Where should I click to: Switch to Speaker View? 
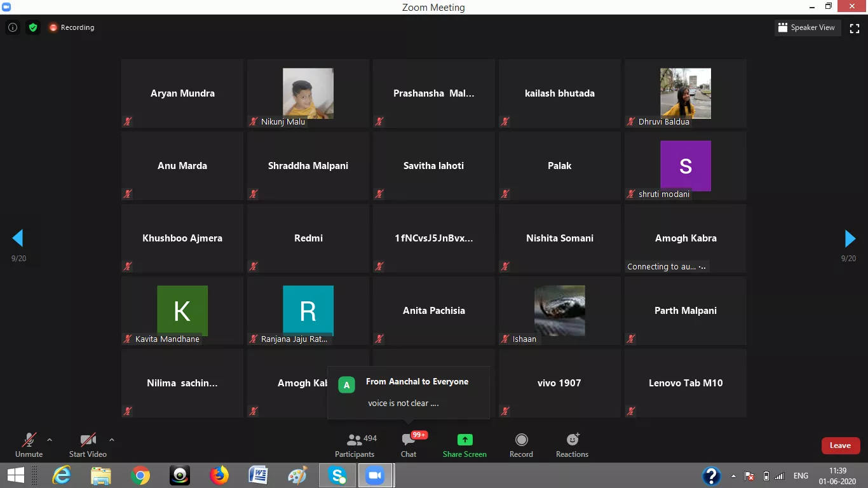click(806, 27)
